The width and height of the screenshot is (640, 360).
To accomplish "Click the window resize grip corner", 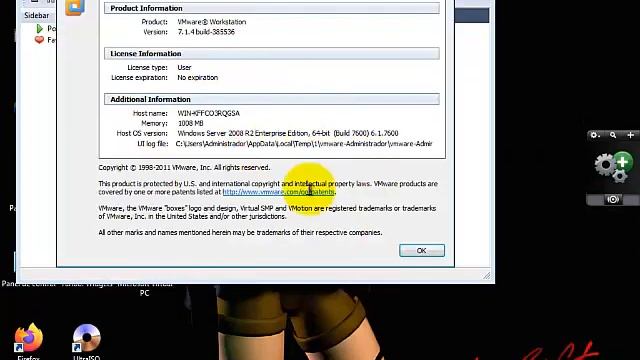I will click(x=487, y=276).
